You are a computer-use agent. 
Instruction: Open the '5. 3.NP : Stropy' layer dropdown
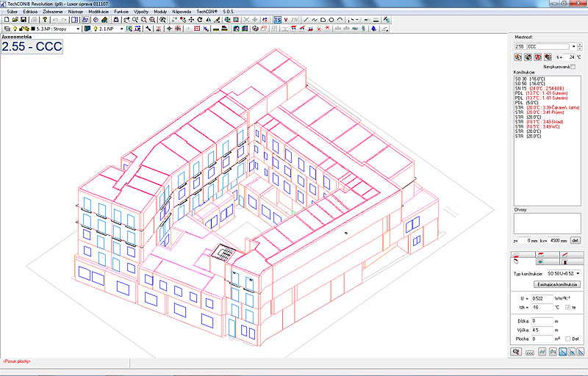77,29
